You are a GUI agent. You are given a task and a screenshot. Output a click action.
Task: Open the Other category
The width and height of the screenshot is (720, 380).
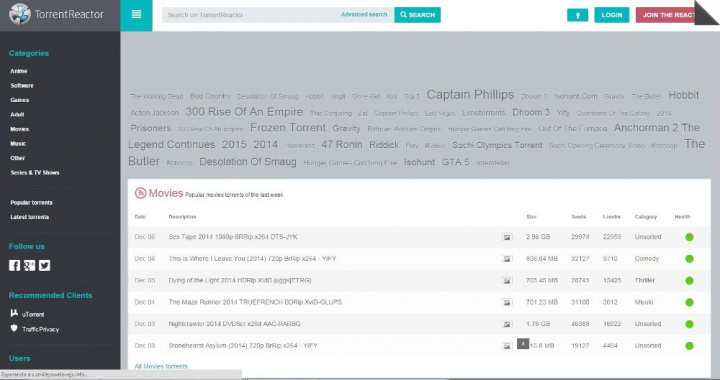tap(17, 158)
